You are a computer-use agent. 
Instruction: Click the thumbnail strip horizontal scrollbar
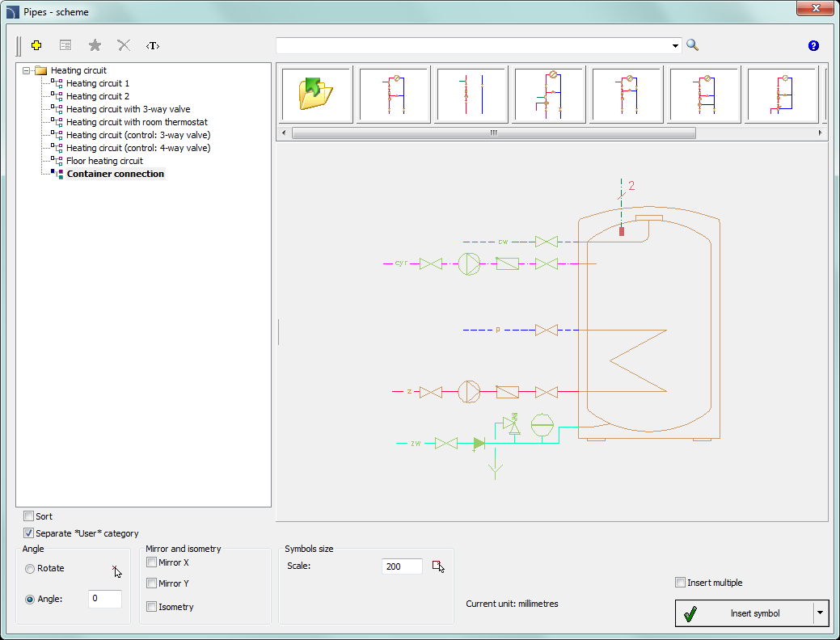[493, 133]
